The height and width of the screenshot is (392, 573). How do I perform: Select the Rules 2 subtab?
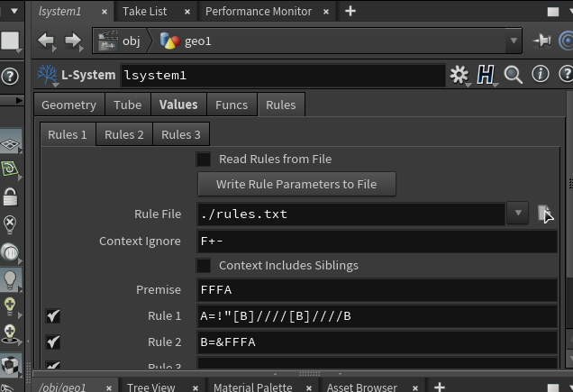[x=124, y=134]
